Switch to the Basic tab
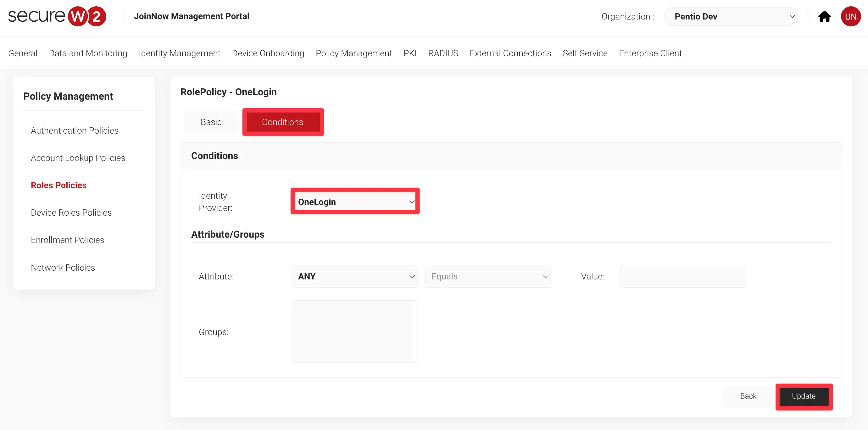 211,122
